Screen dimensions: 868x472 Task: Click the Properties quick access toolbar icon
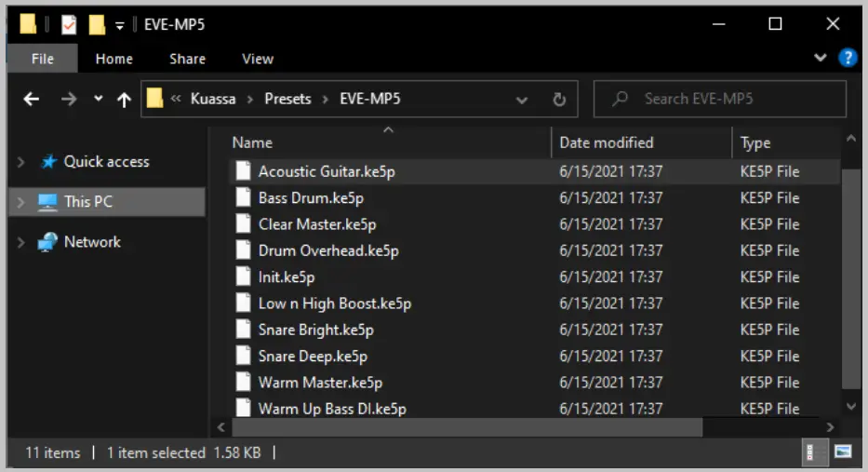point(69,24)
